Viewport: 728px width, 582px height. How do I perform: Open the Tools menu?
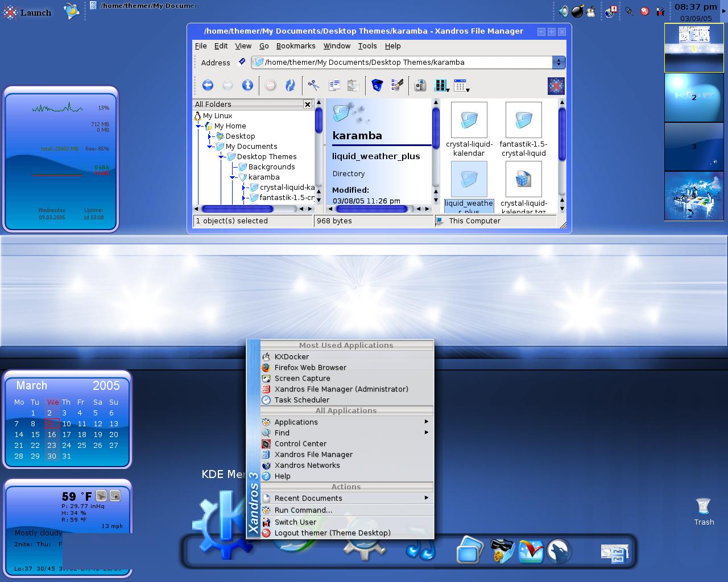(367, 46)
